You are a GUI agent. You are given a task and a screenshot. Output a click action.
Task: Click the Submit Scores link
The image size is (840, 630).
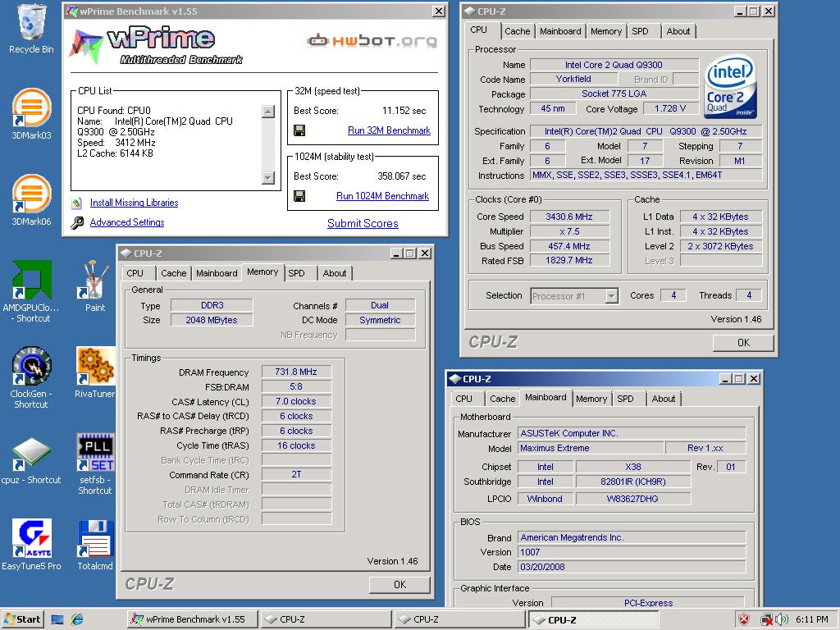363,223
